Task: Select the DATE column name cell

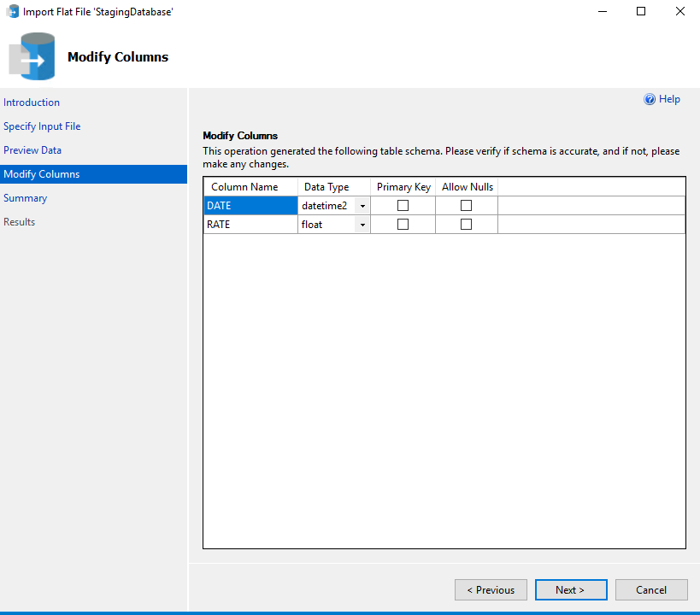Action: 251,206
